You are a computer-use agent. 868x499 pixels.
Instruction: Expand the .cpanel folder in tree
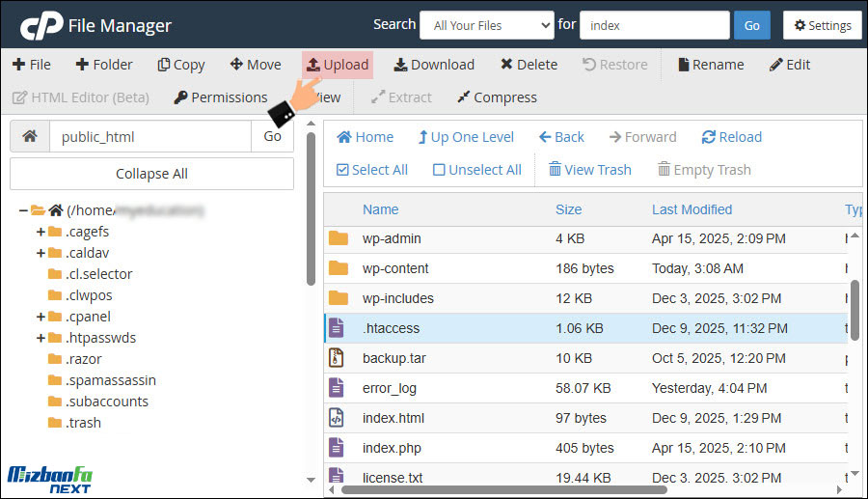point(41,317)
